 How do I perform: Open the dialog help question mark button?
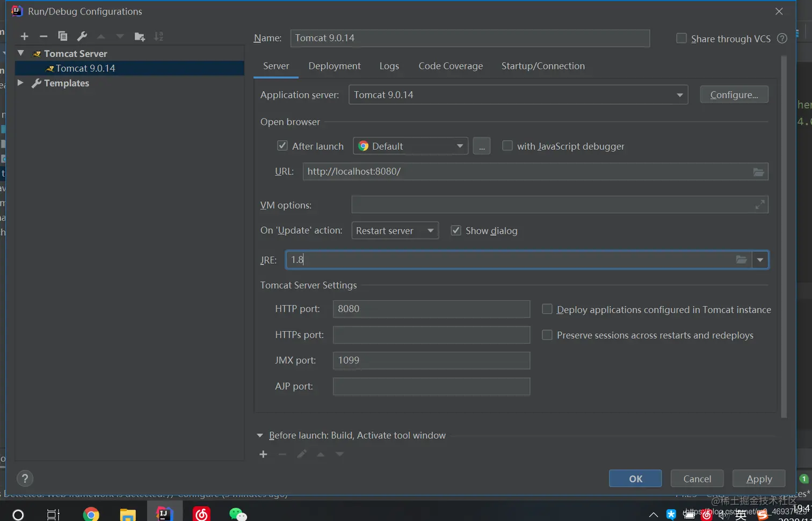coord(25,479)
